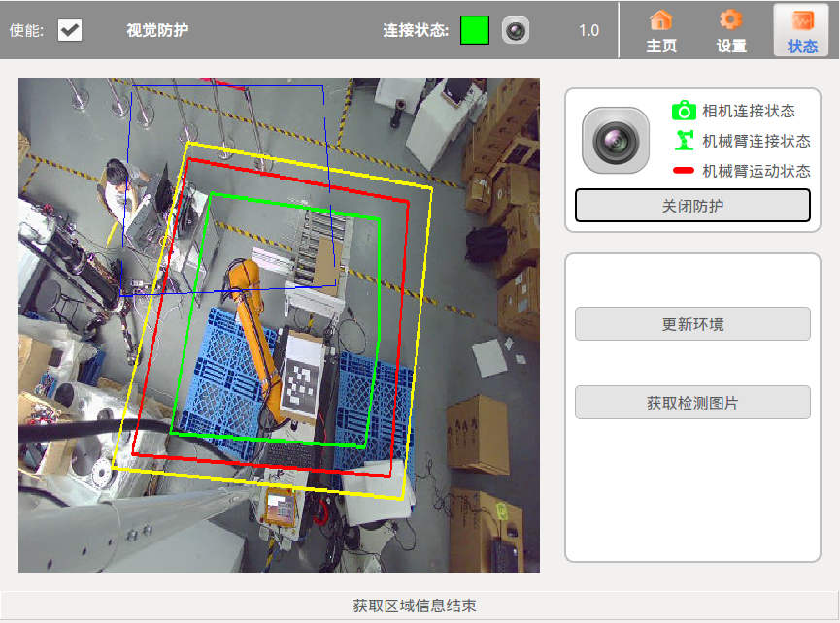840x623 pixels.
Task: Click the black-and-white fiducial marker in the camera view
Action: click(304, 380)
